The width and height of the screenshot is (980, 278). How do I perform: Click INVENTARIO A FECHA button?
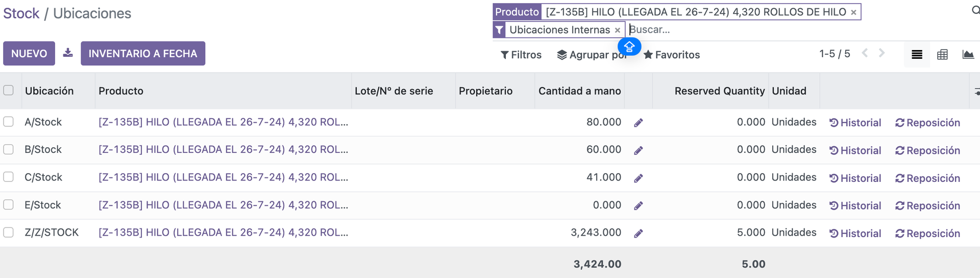click(x=143, y=54)
